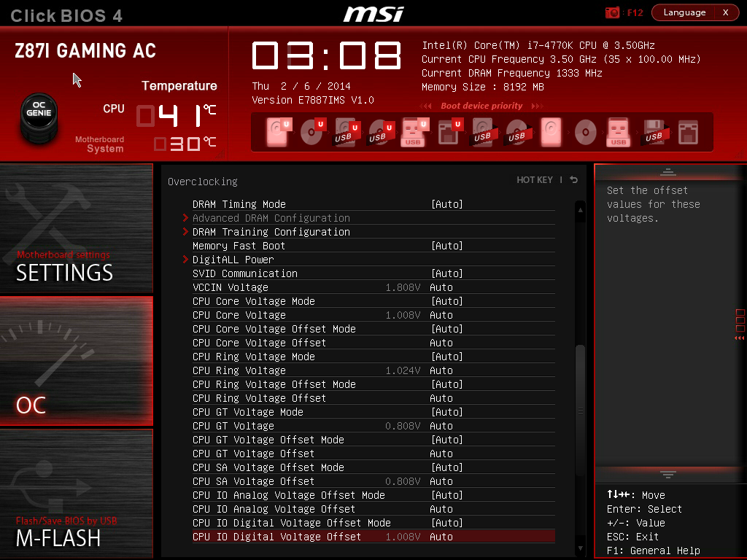
Task: Click the help panel bottom collapse handle
Action: pyautogui.click(x=667, y=474)
